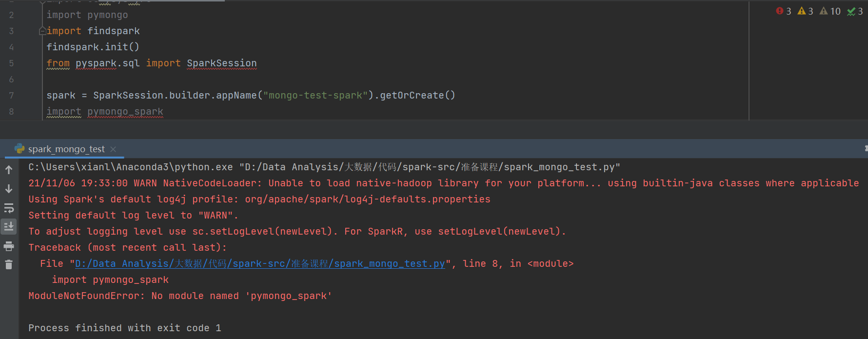The width and height of the screenshot is (868, 339).
Task: Toggle the soft-wrap icon in run panel
Action: pos(9,208)
